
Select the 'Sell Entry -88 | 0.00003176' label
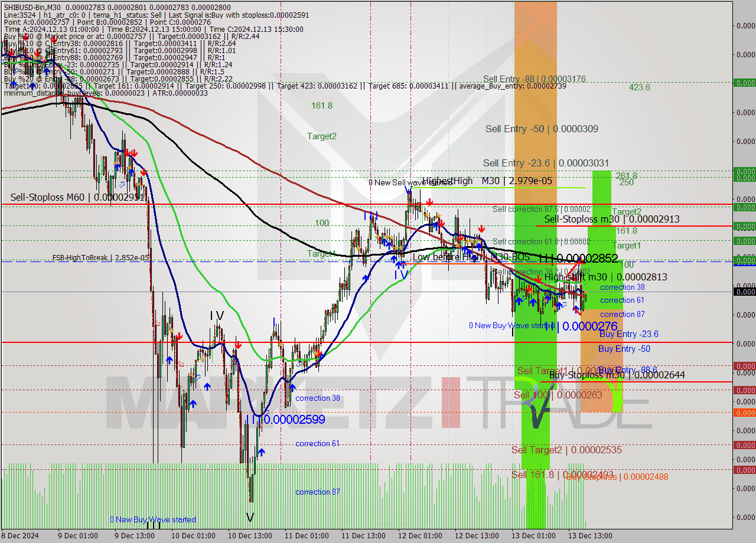pyautogui.click(x=535, y=78)
